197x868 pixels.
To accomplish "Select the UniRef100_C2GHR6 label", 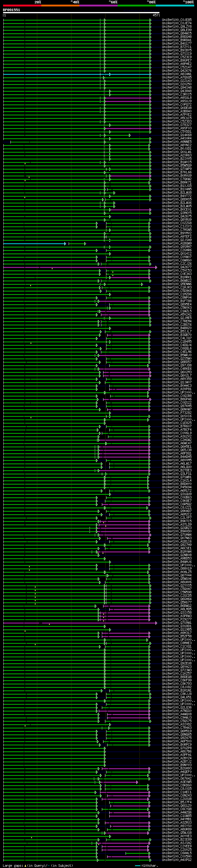I will [177, 250].
